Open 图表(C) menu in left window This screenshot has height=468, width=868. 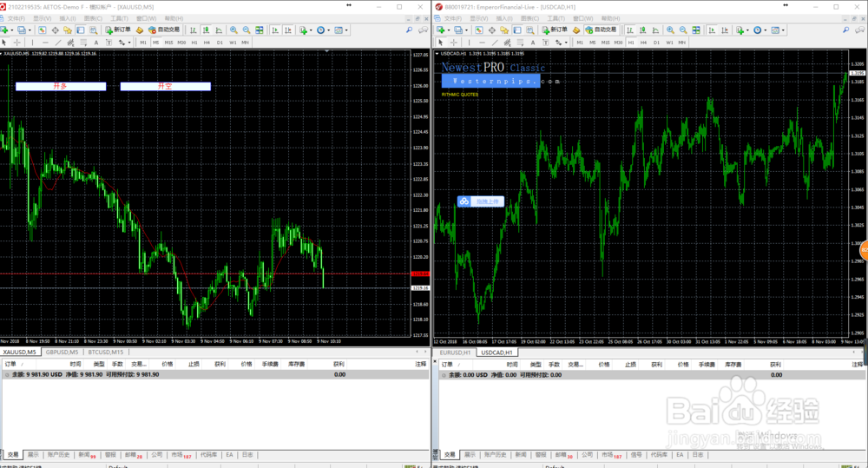tap(93, 18)
